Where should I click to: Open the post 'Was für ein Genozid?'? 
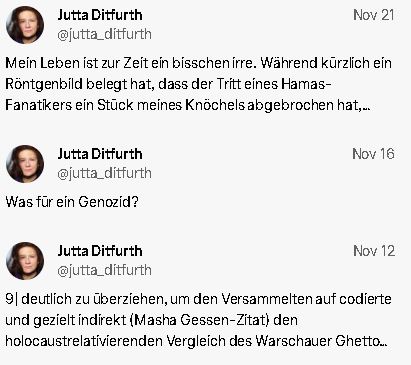pos(72,202)
